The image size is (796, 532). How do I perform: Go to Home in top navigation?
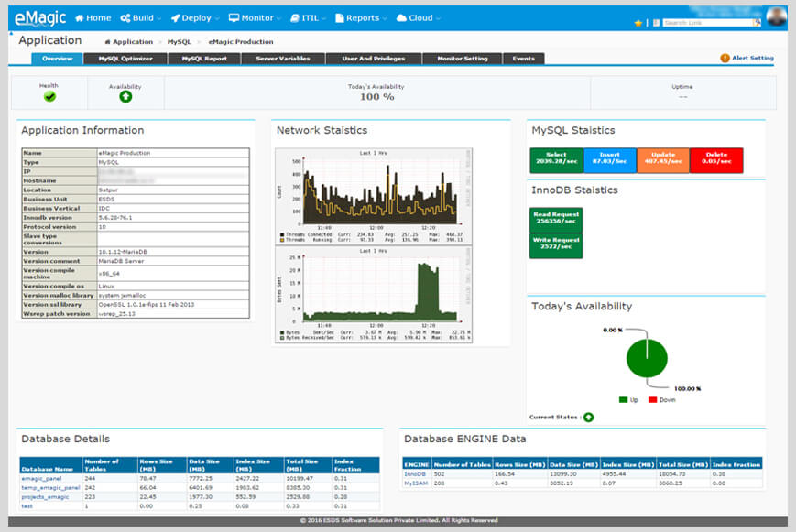click(x=93, y=17)
